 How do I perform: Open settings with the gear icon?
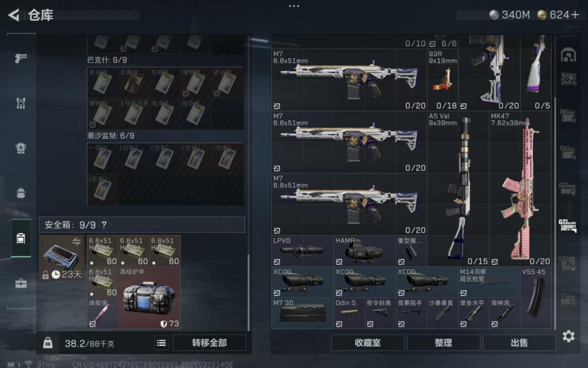pos(569,336)
